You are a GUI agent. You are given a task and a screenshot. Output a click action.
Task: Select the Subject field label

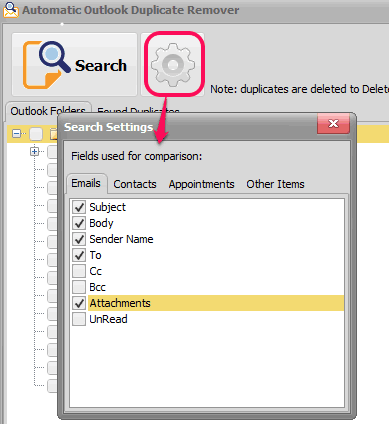108,207
